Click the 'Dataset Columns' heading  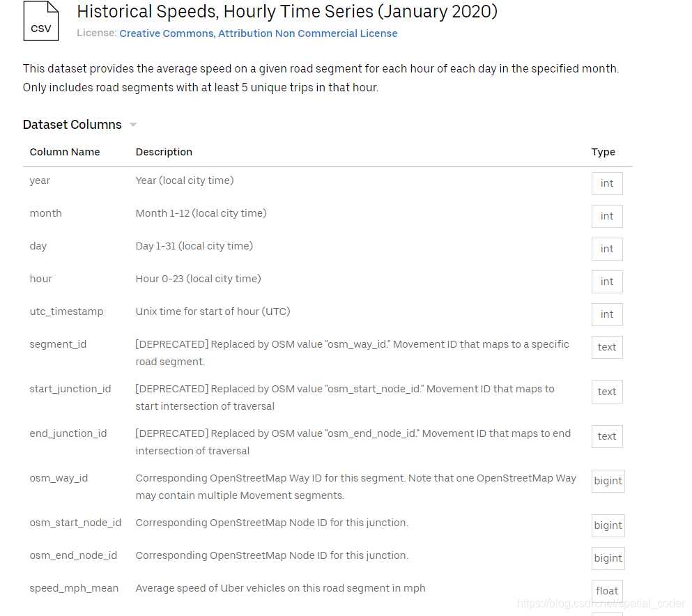72,125
